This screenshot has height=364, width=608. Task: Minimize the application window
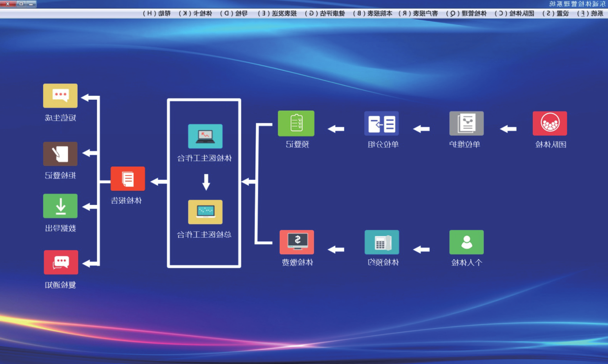coord(32,3)
